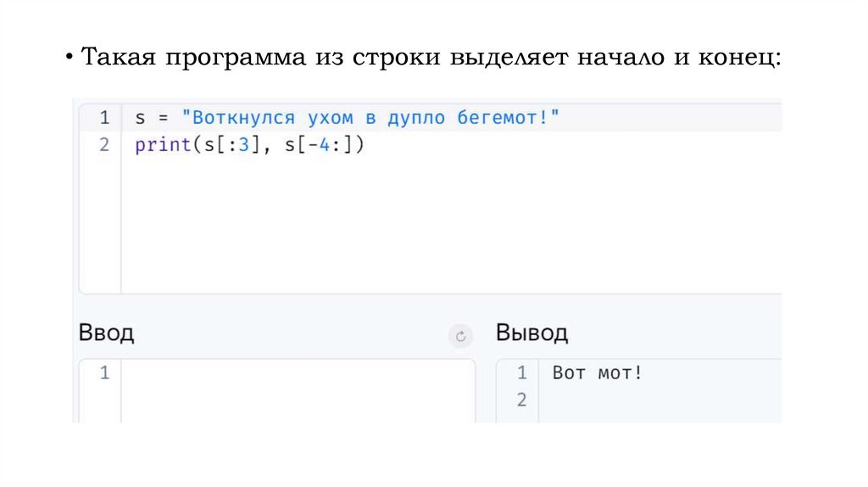Click line number 1 in Вывод gutter
The width and height of the screenshot is (868, 487).
click(x=521, y=372)
